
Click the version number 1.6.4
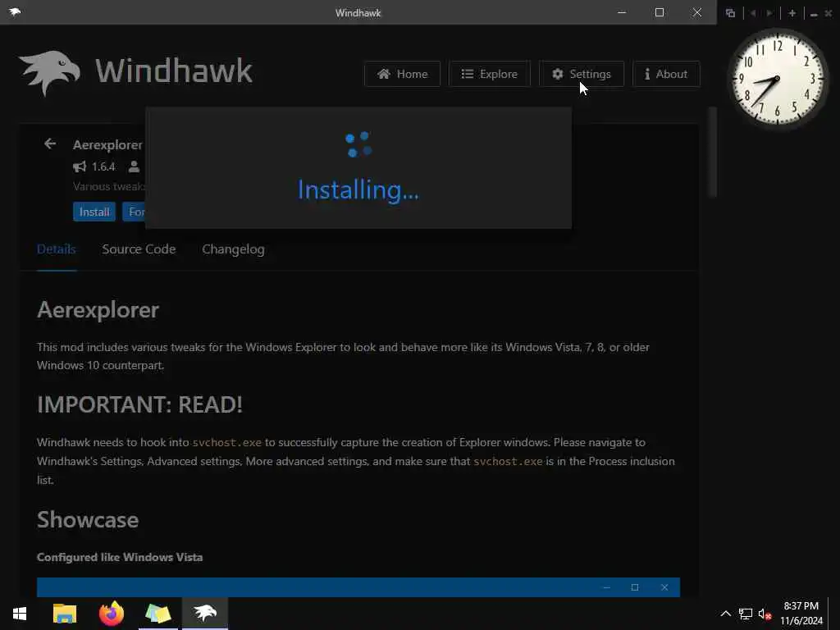103,167
